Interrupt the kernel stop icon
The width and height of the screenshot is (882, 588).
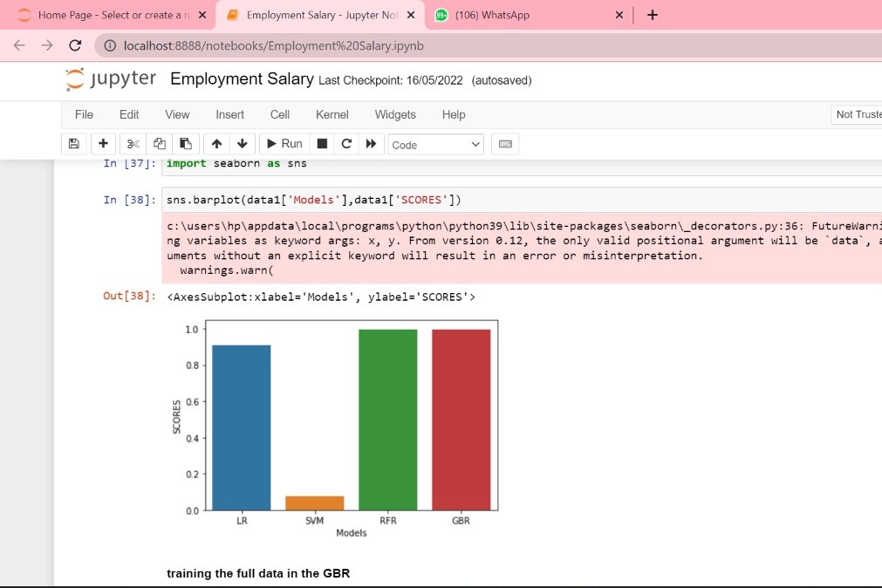322,144
